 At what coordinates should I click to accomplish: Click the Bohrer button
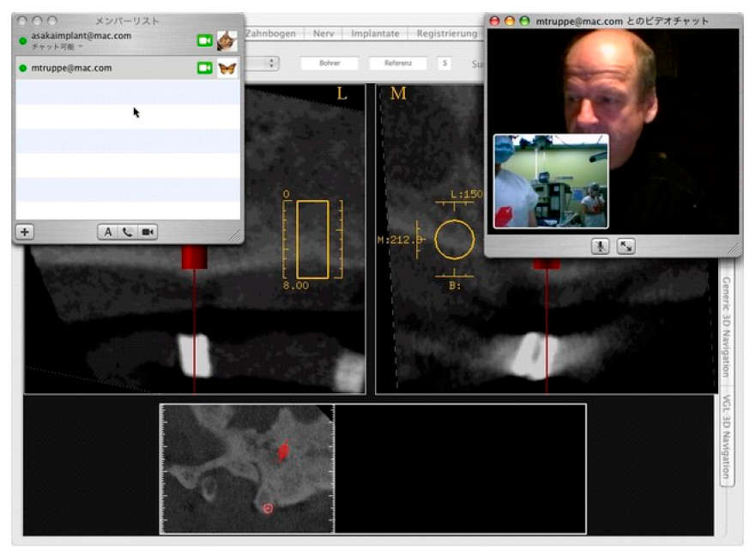pyautogui.click(x=330, y=64)
